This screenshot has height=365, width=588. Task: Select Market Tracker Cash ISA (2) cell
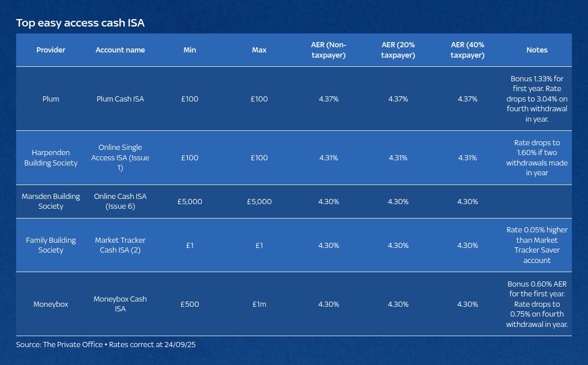coord(120,245)
